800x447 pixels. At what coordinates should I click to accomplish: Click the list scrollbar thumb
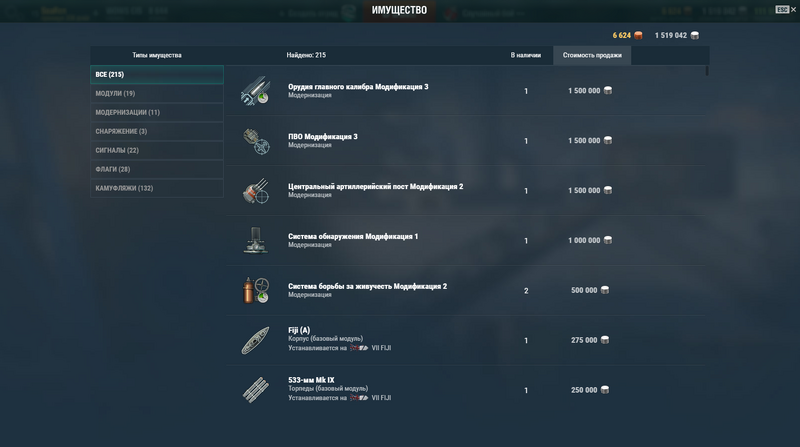click(707, 71)
